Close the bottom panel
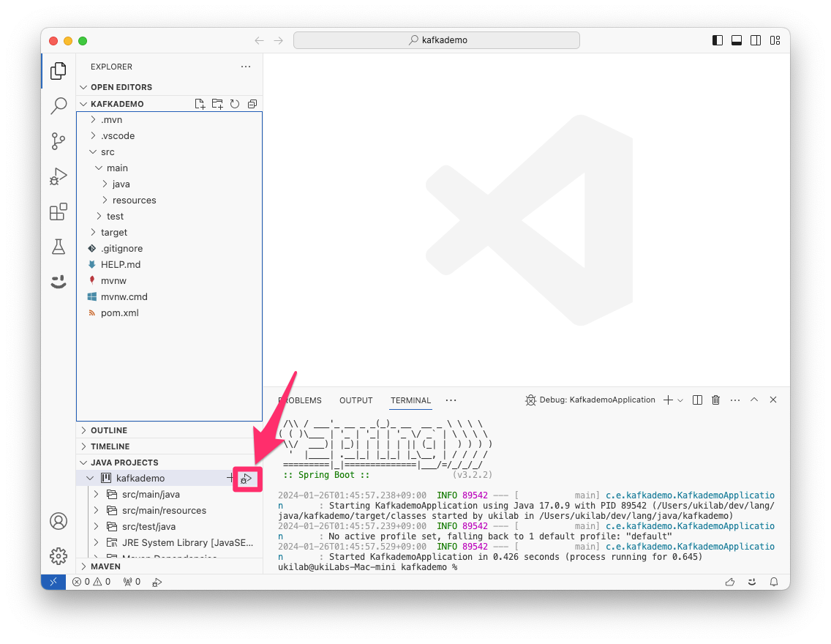Viewport: 831px width, 644px height. [x=773, y=400]
